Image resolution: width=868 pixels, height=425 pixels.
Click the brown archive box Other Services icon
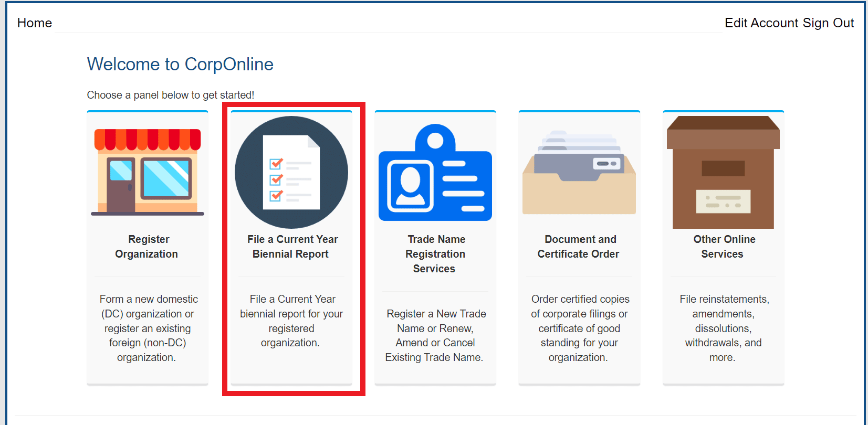point(723,172)
